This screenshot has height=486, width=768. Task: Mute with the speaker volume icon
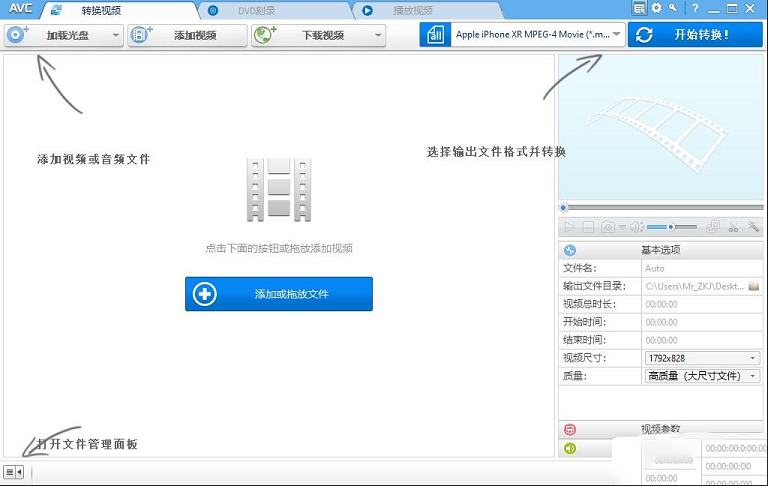(x=636, y=227)
